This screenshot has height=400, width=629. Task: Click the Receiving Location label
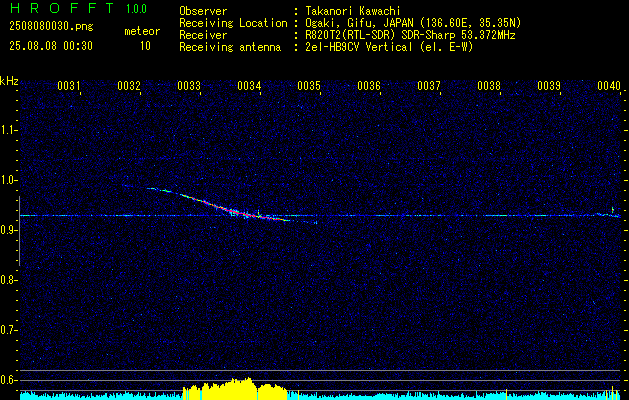coord(233,23)
